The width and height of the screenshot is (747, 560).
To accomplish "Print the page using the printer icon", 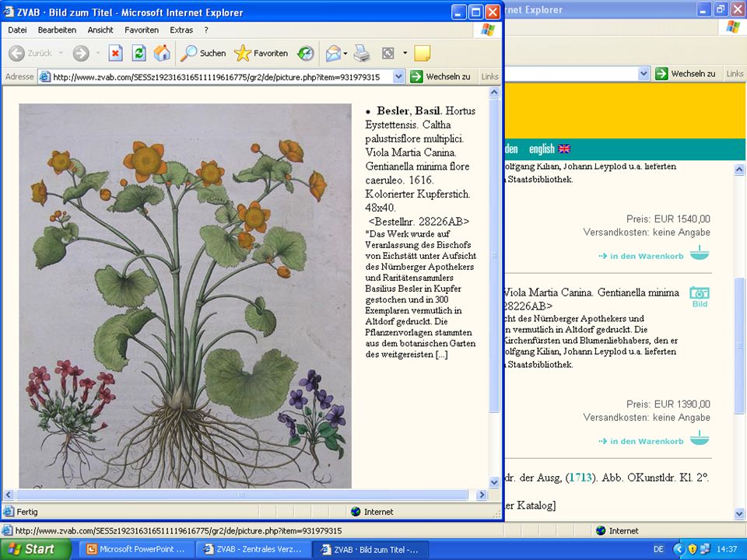I will [362, 53].
